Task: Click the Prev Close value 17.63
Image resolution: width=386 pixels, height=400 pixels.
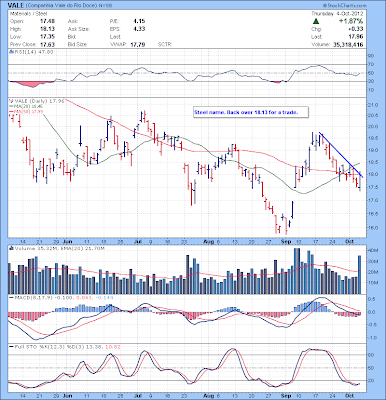Action: point(48,44)
